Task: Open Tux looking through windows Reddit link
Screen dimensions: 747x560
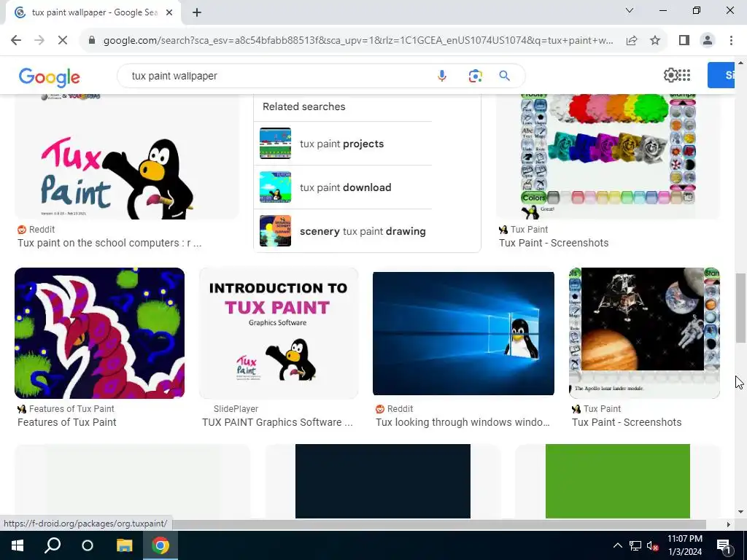Action: pos(462,422)
